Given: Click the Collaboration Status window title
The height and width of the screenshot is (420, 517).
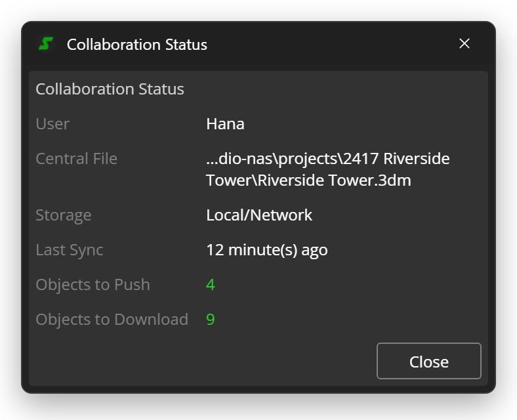Looking at the screenshot, I should coord(137,45).
